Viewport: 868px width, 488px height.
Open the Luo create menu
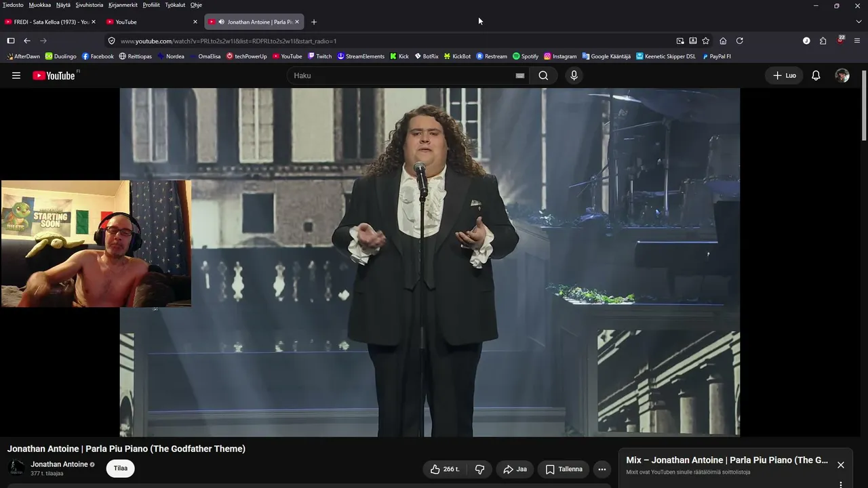785,75
